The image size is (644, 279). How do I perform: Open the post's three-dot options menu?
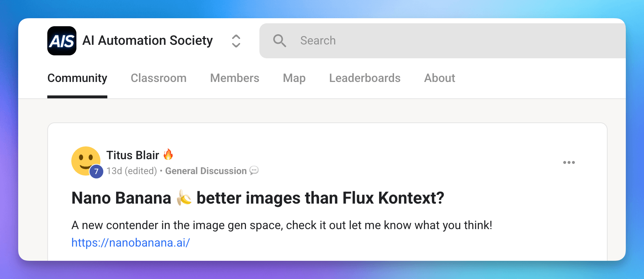(569, 162)
